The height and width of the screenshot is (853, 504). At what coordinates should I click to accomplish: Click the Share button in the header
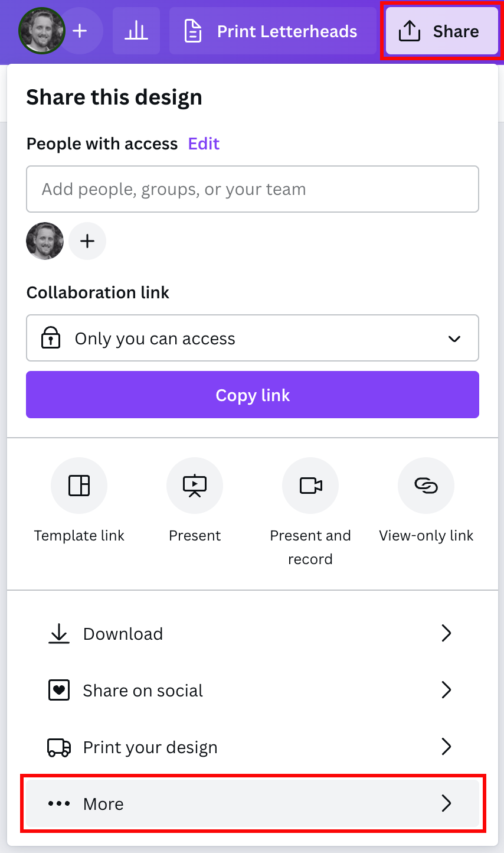(442, 31)
